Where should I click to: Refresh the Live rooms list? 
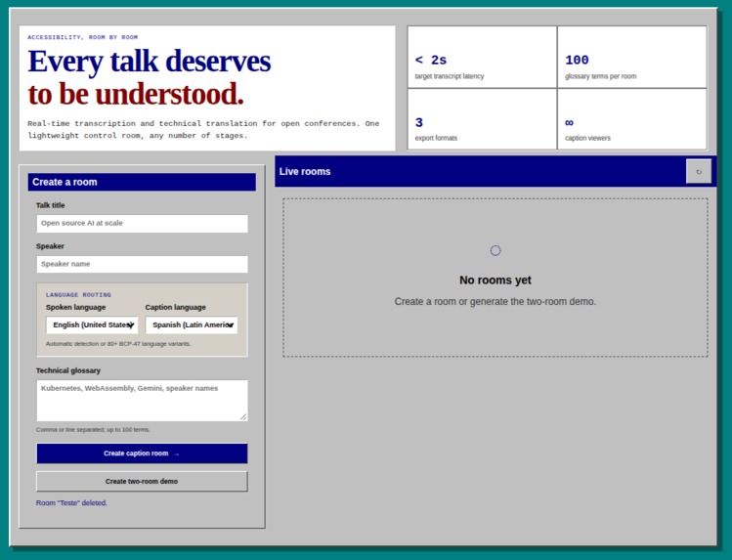tap(699, 171)
